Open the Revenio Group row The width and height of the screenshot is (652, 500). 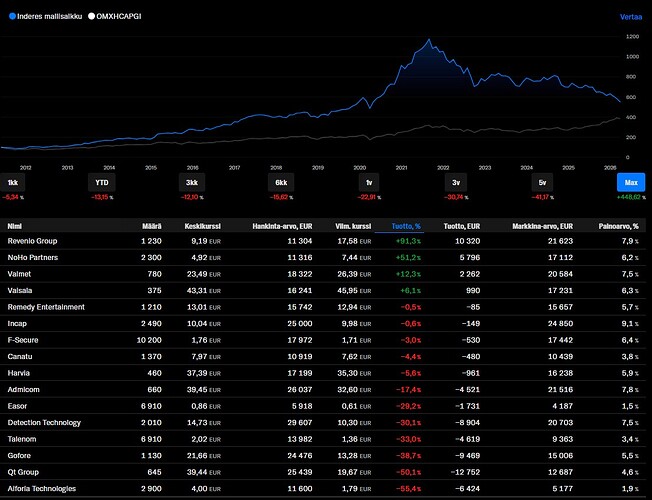coord(323,241)
